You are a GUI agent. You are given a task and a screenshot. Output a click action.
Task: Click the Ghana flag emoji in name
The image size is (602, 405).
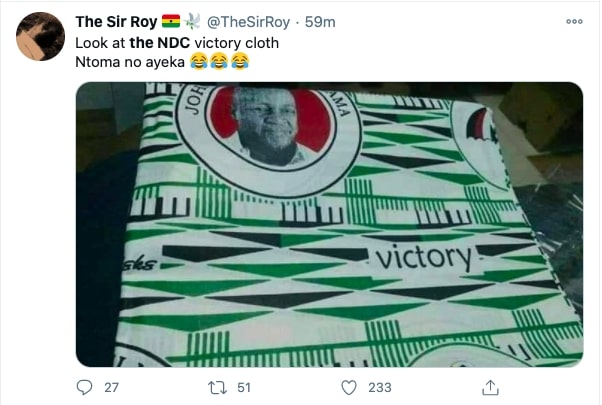pos(171,21)
